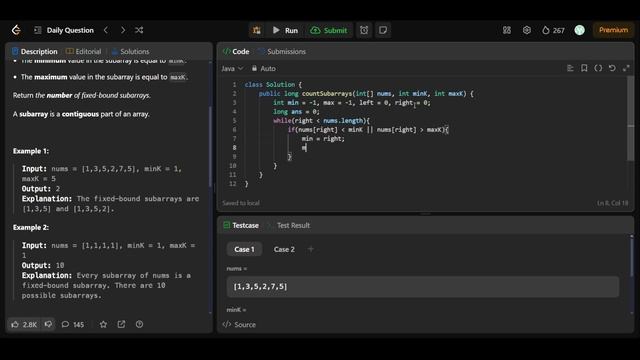Image resolution: width=640 pixels, height=360 pixels.
Task: Select Case 1
Action: pos(244,249)
